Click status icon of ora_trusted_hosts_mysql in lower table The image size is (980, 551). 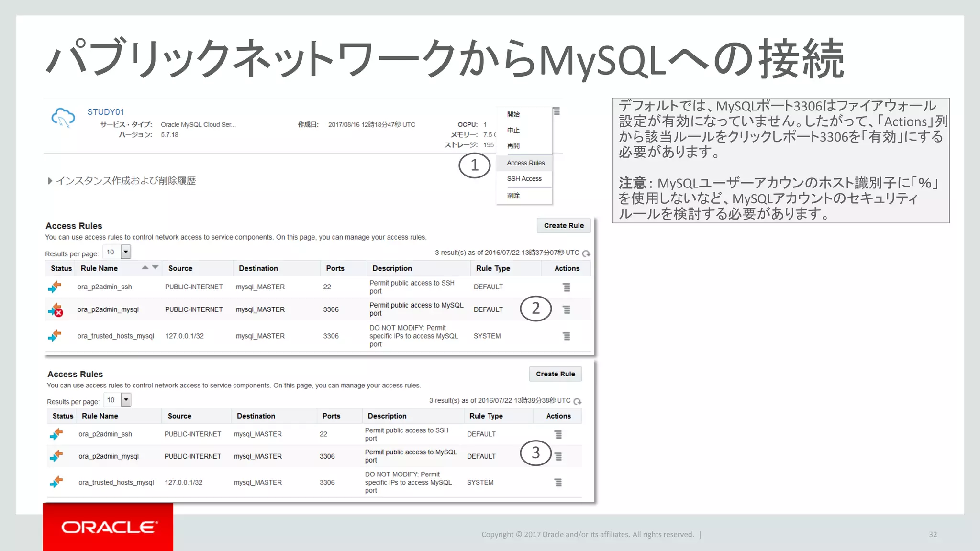tap(56, 482)
